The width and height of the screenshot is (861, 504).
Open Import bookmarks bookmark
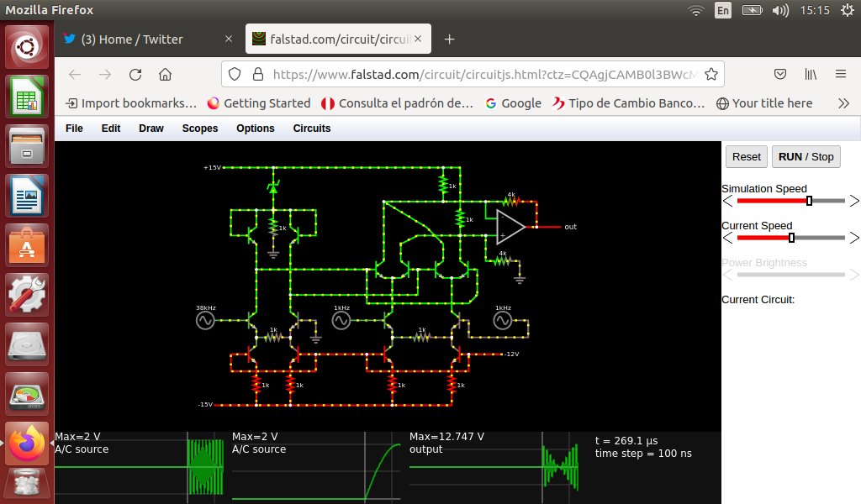click(x=130, y=103)
